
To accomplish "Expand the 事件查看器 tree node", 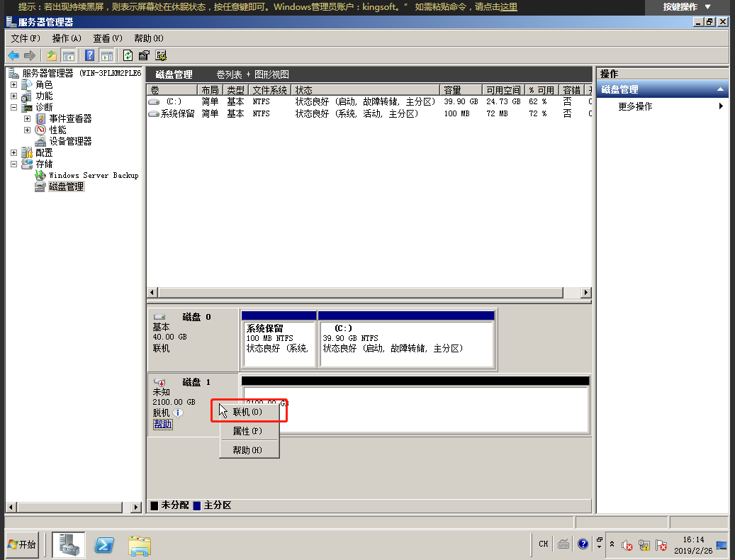I will [x=27, y=118].
